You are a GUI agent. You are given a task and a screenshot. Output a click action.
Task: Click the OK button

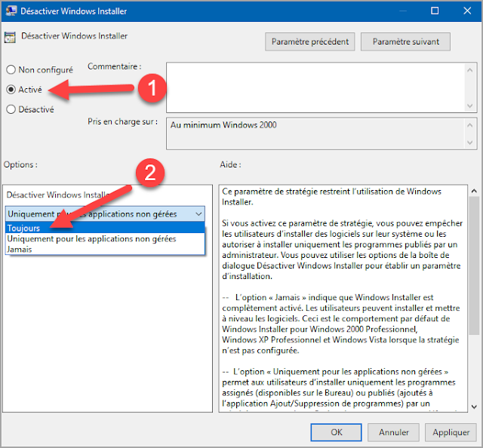pyautogui.click(x=336, y=432)
